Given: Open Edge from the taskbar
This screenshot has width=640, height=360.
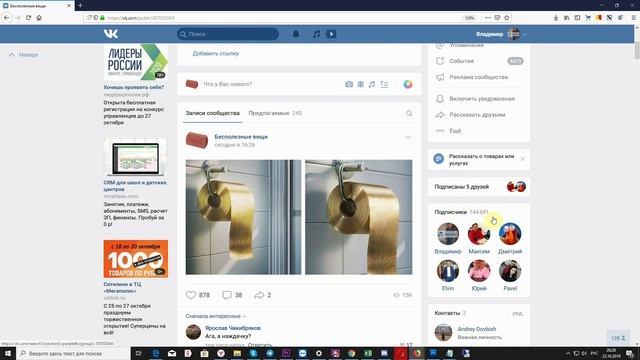Looking at the screenshot, I should coord(156,353).
